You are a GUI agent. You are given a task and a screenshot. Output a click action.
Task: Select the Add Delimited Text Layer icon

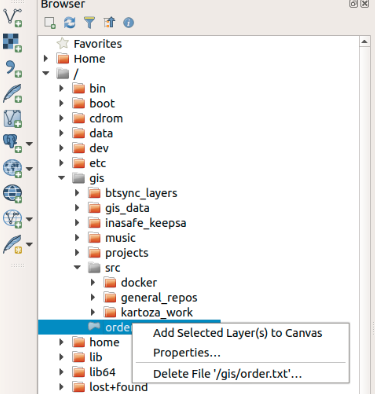click(x=13, y=69)
